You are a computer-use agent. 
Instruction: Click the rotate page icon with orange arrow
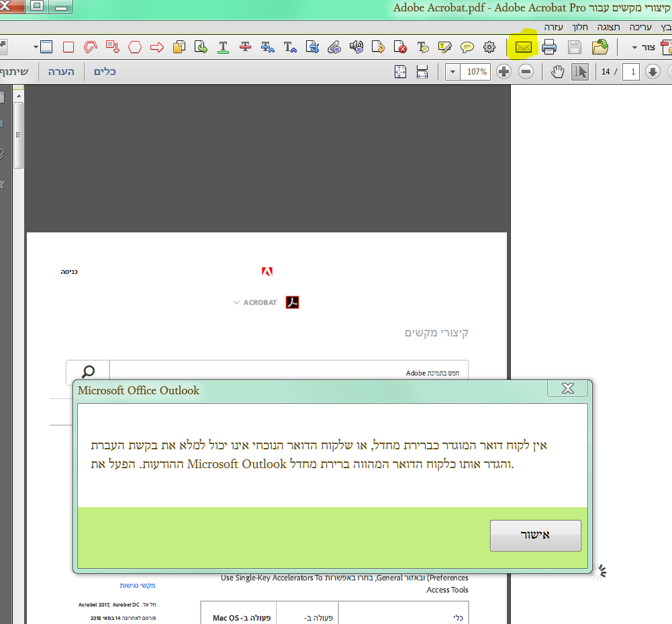pos(378,47)
